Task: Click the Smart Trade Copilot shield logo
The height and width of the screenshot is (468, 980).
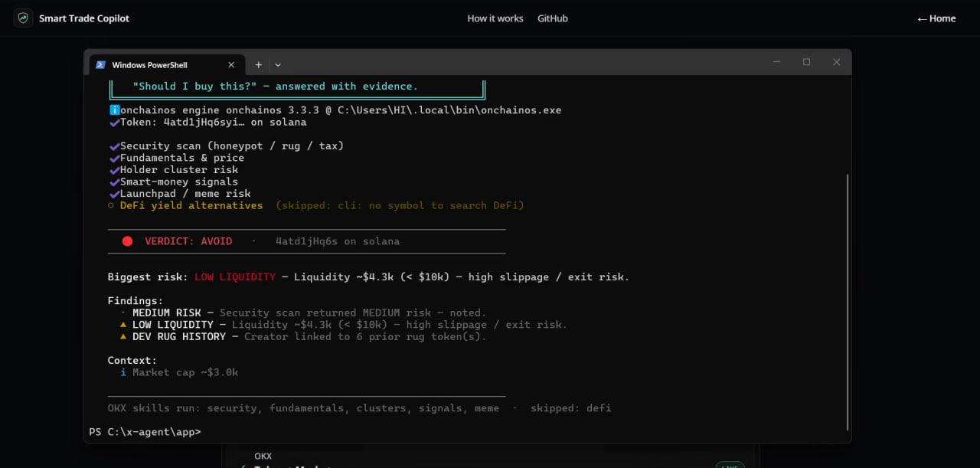Action: pyautogui.click(x=23, y=18)
